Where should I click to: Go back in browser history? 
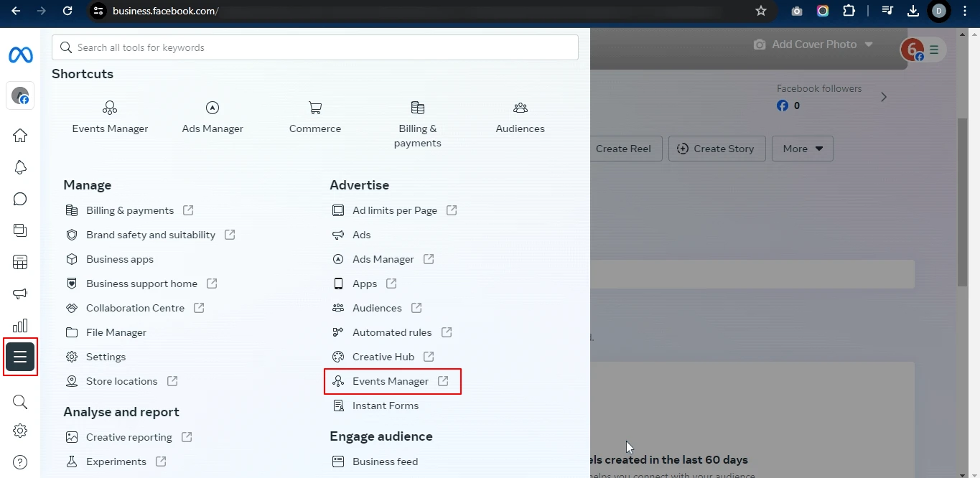pos(16,11)
